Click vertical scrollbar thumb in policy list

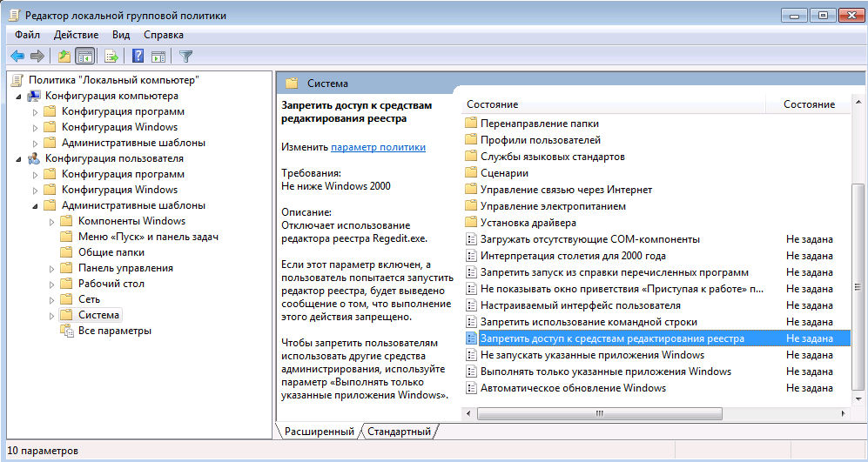pyautogui.click(x=858, y=287)
